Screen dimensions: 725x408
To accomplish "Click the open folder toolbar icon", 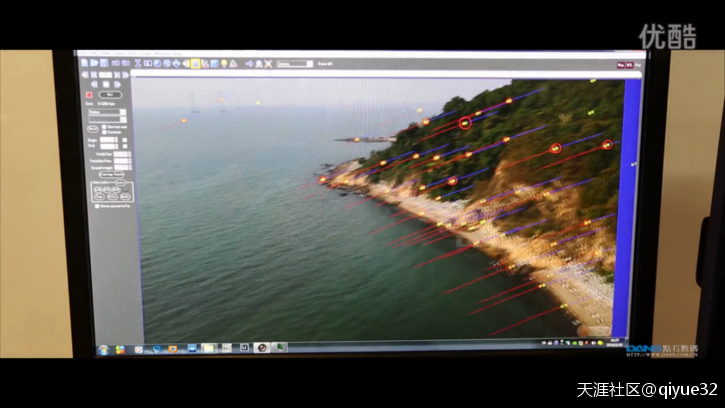I will click(94, 64).
